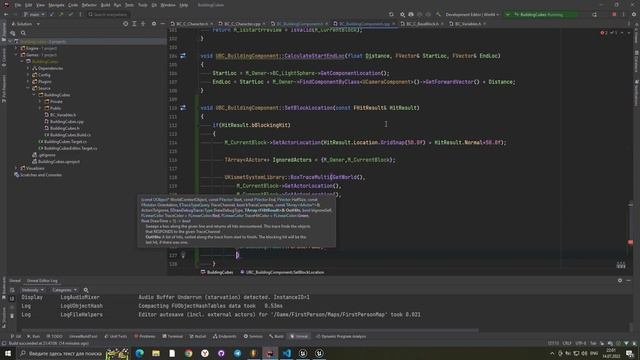The image size is (640, 360).
Task: Click SetBlockLocation breadcrumb below editor
Action: point(282,272)
